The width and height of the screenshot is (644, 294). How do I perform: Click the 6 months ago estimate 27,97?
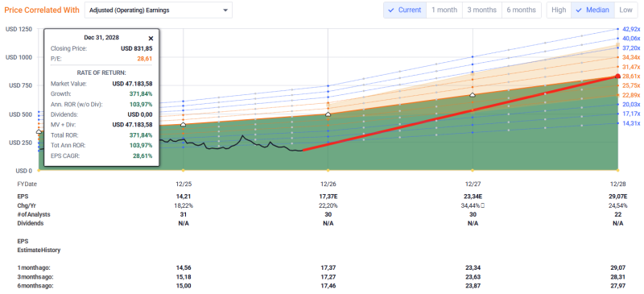click(x=617, y=286)
